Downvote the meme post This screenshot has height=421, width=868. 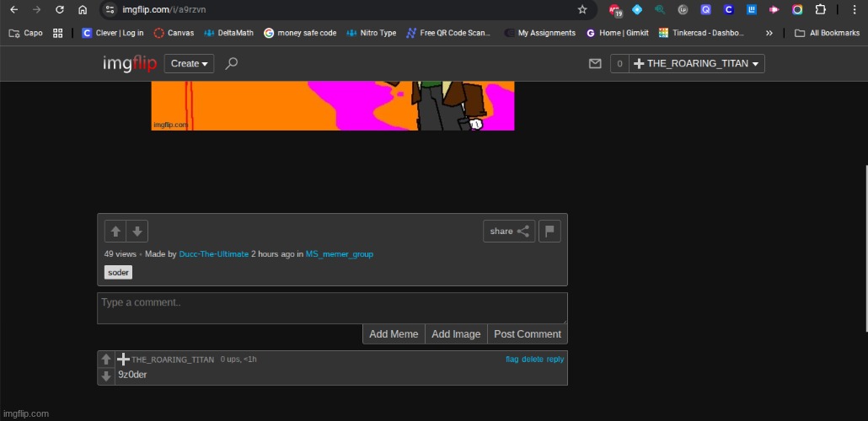137,231
